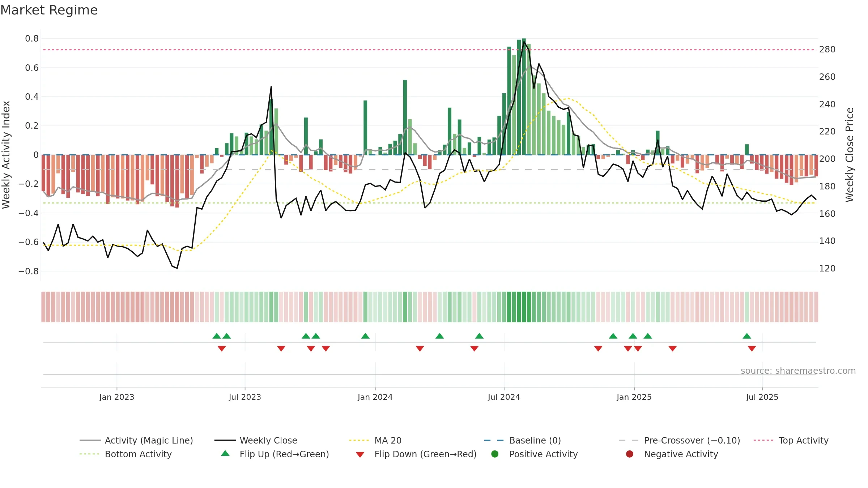868x488 pixels.
Task: Click the 'Pre-Crossover (−0.10)' legend label
Action: coord(692,440)
